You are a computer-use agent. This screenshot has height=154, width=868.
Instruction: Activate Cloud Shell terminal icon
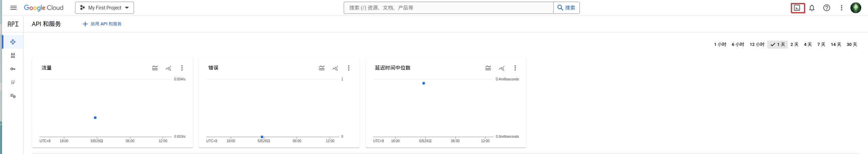coord(797,8)
